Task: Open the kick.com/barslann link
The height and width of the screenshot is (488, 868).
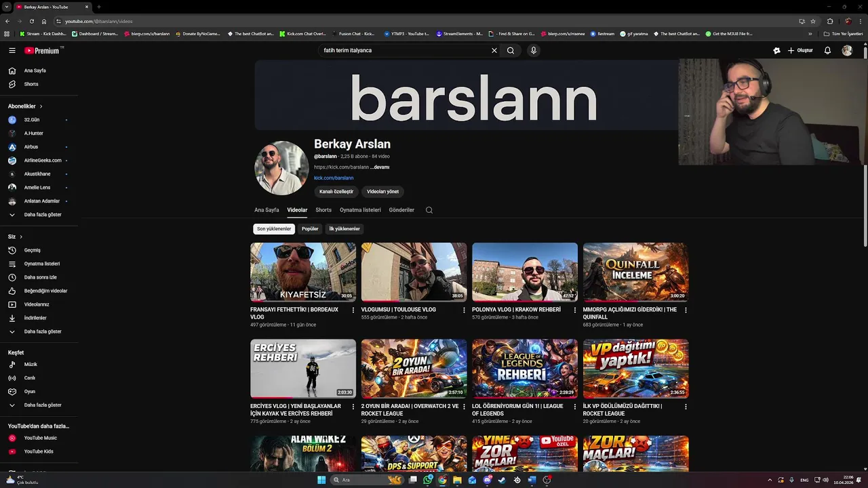Action: [x=334, y=178]
